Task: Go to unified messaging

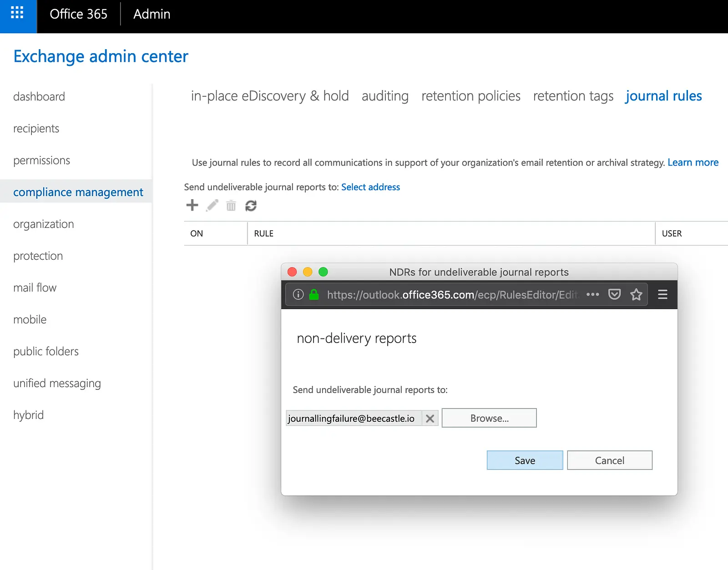Action: (x=57, y=383)
